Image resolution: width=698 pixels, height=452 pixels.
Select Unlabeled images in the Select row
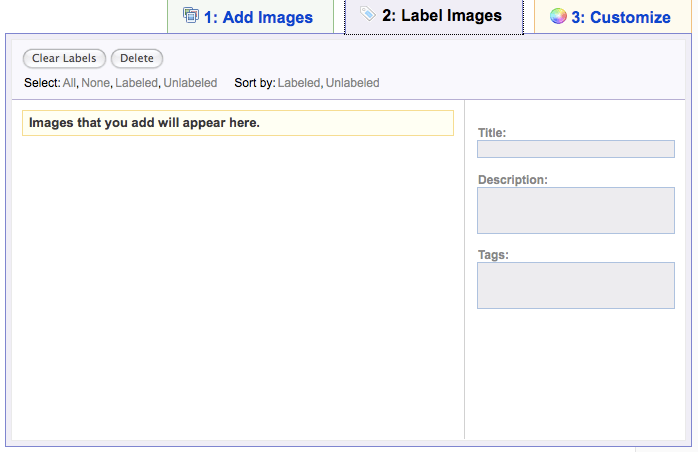[190, 83]
